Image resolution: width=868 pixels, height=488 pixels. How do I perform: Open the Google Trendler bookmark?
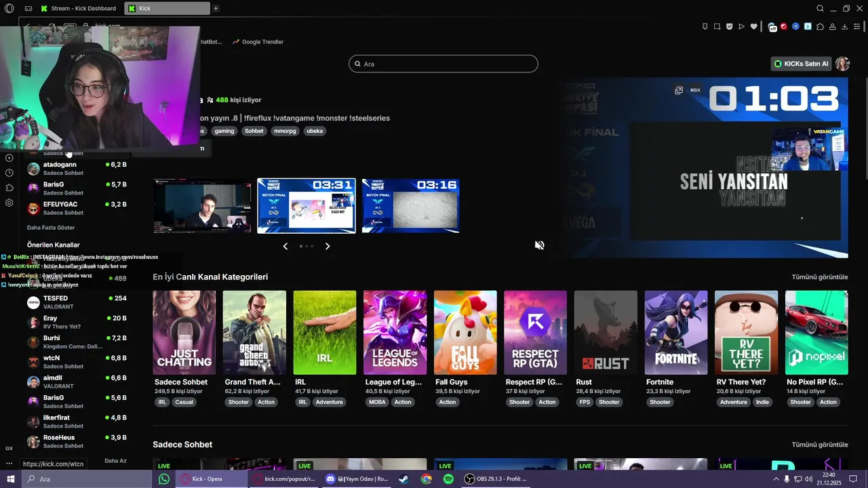tap(258, 41)
